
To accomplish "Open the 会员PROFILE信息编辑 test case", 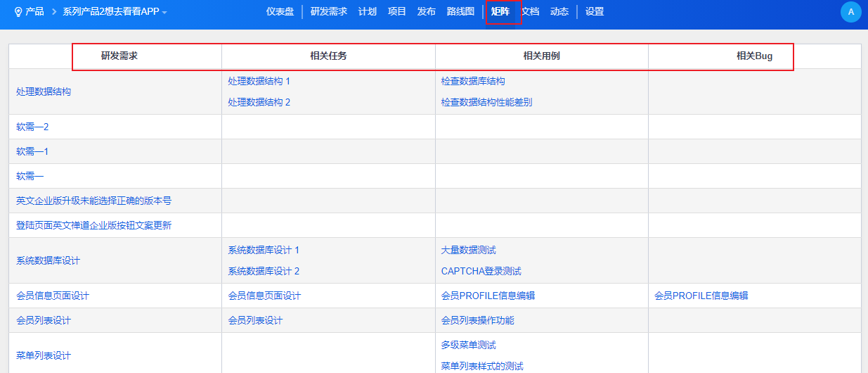I will point(488,296).
